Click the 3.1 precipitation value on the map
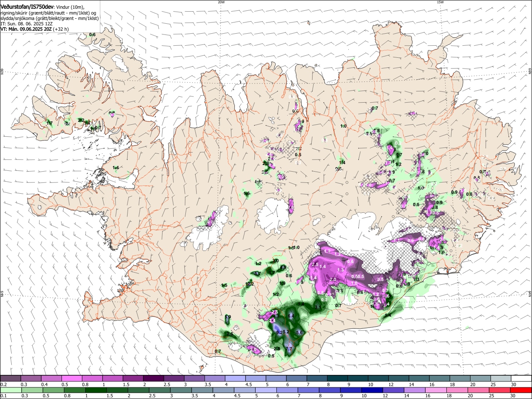The image size is (532, 399). click(x=318, y=307)
